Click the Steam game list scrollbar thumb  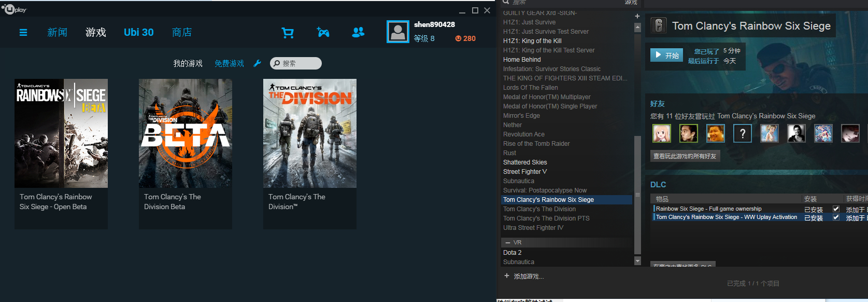(x=637, y=195)
